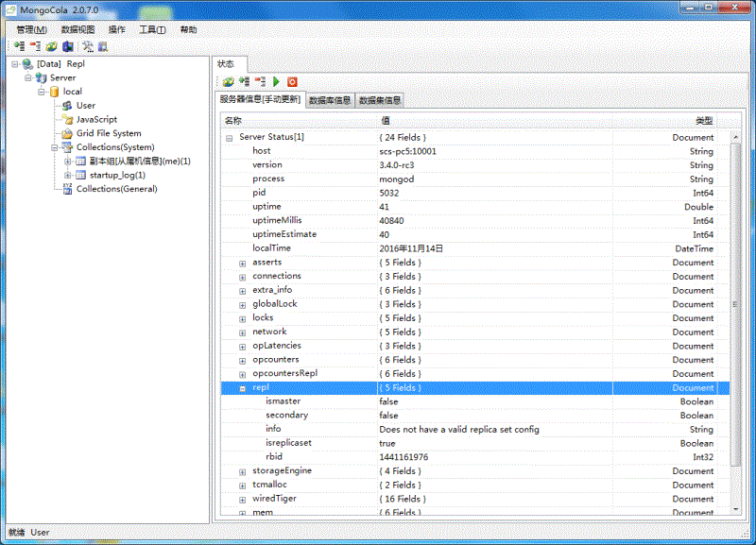Select the 服务器信息[手动更新] tab

261,99
